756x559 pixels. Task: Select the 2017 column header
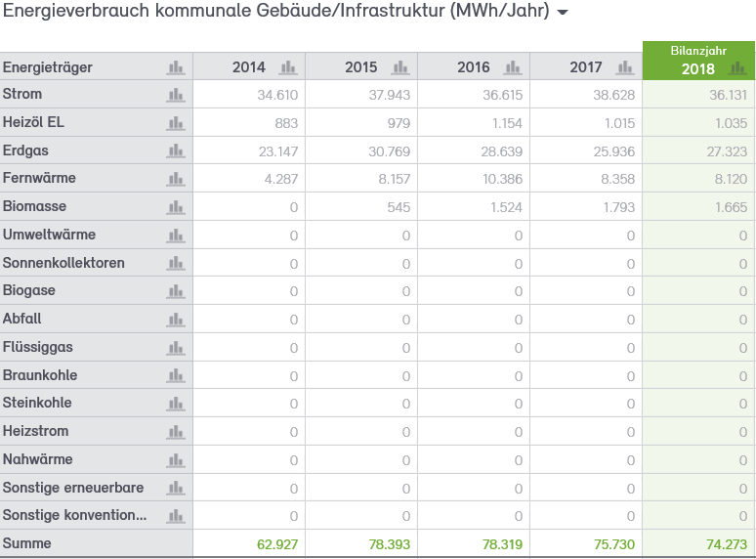[586, 67]
